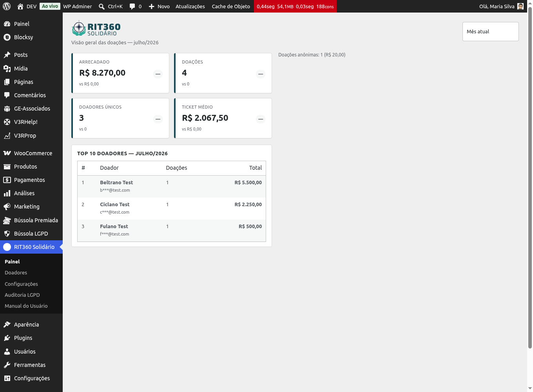Click the V3RHelp! lifebuoy icon
The image size is (533, 392).
(x=7, y=122)
